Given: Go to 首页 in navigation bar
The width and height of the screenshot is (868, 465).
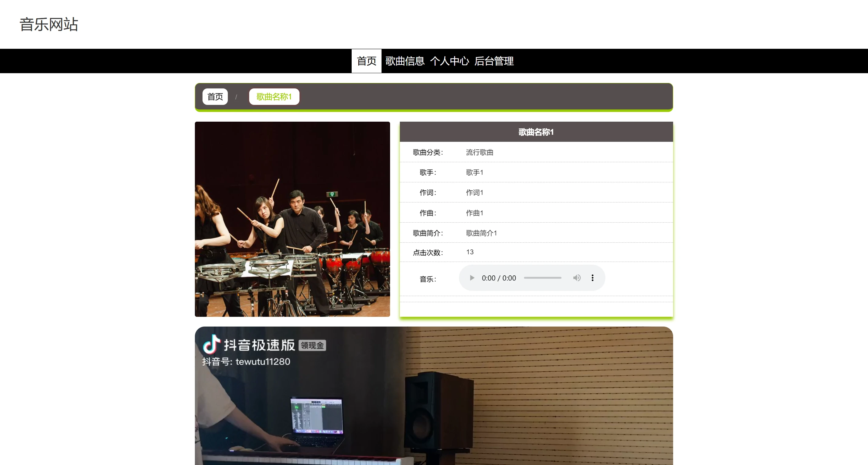Looking at the screenshot, I should [x=366, y=61].
